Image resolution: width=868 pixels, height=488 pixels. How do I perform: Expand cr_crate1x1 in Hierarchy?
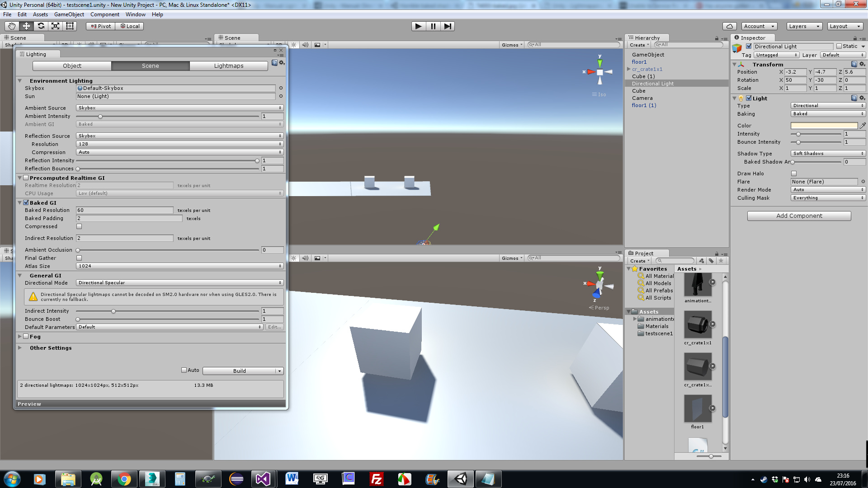pos(628,69)
